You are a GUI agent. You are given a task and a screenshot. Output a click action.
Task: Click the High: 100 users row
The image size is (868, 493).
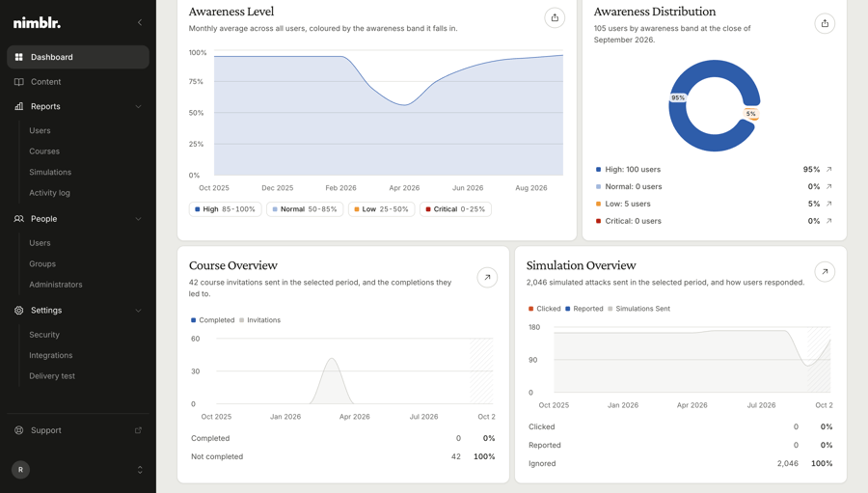pyautogui.click(x=714, y=170)
